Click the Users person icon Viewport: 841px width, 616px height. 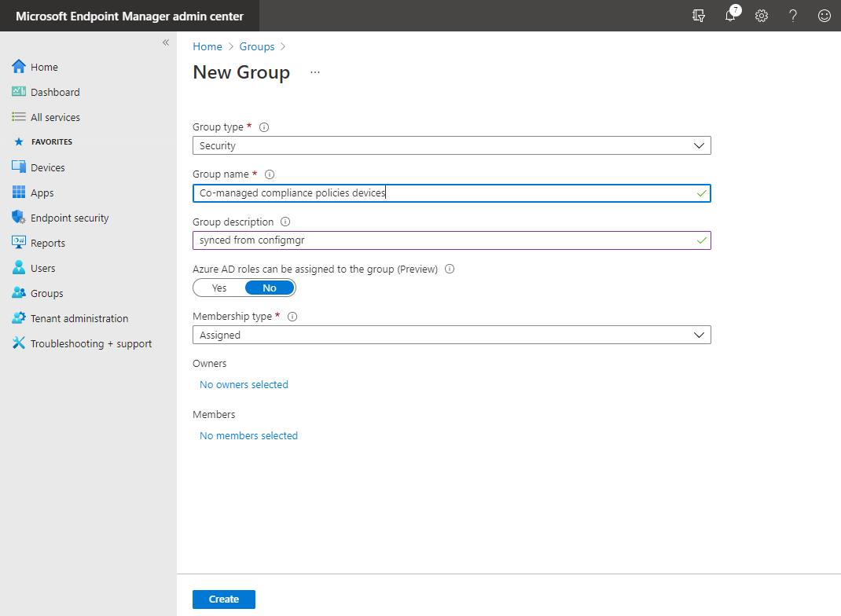pos(19,267)
